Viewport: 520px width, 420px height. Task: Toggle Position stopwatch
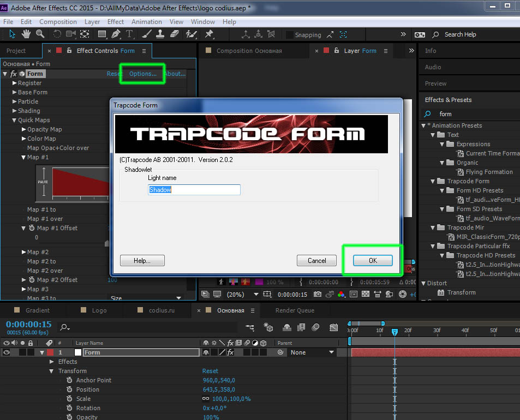coord(69,389)
